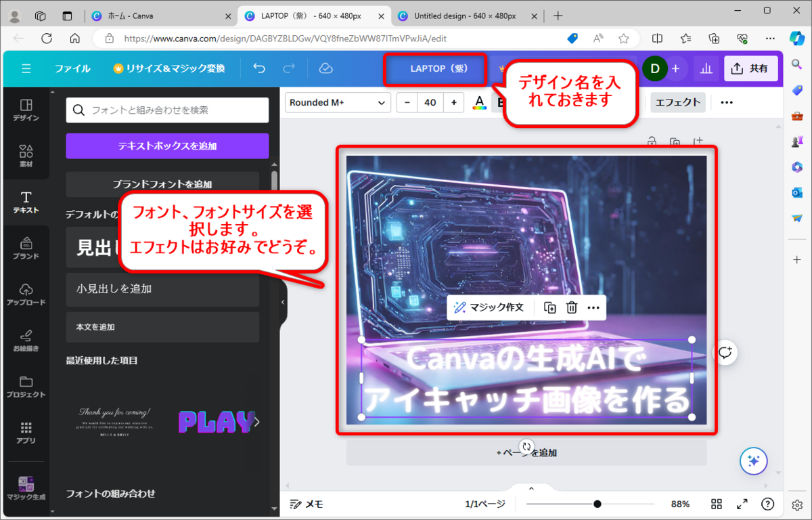812x520 pixels.
Task: Open the ファイル menu
Action: point(72,68)
